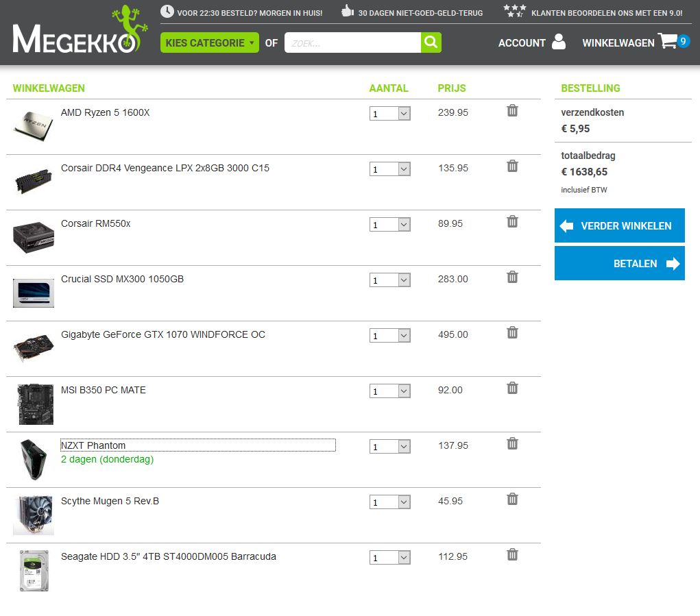Screen dimensions: 700x616
Task: Click the 495.00 price text
Action: (x=452, y=334)
